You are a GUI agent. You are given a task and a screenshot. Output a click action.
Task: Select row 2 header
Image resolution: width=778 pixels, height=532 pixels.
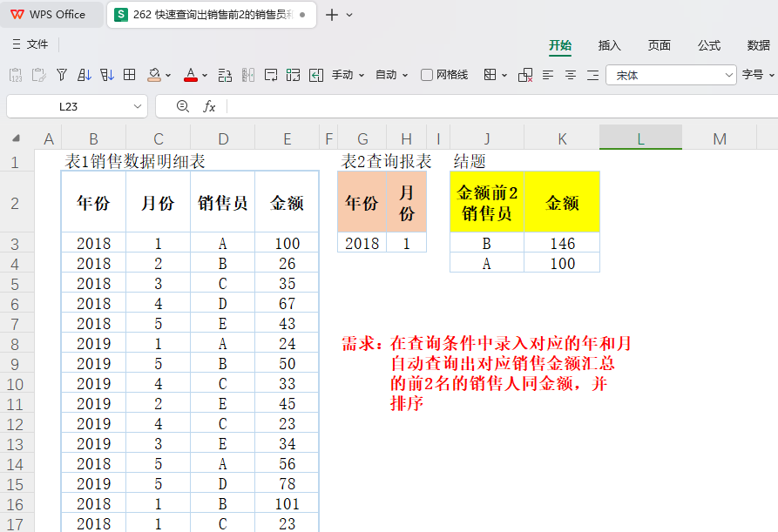(x=15, y=202)
